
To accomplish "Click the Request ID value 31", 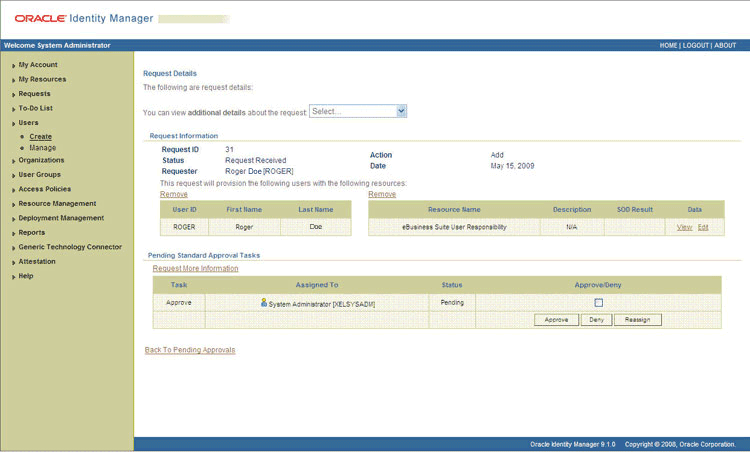I will coord(229,149).
